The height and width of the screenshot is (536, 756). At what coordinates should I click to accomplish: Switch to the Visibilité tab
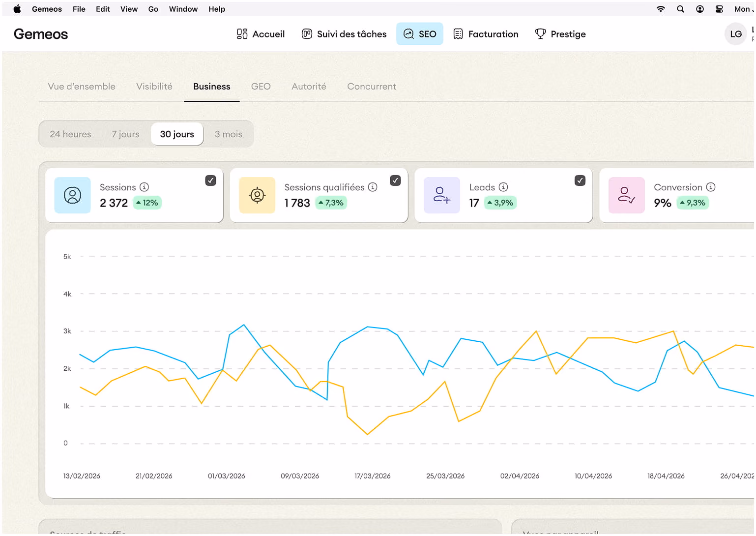coord(154,87)
